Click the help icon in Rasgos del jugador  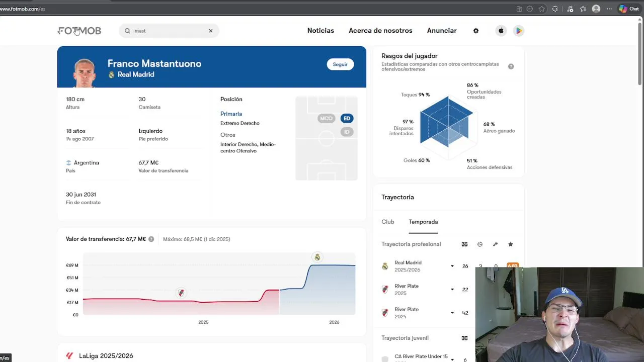pos(511,66)
